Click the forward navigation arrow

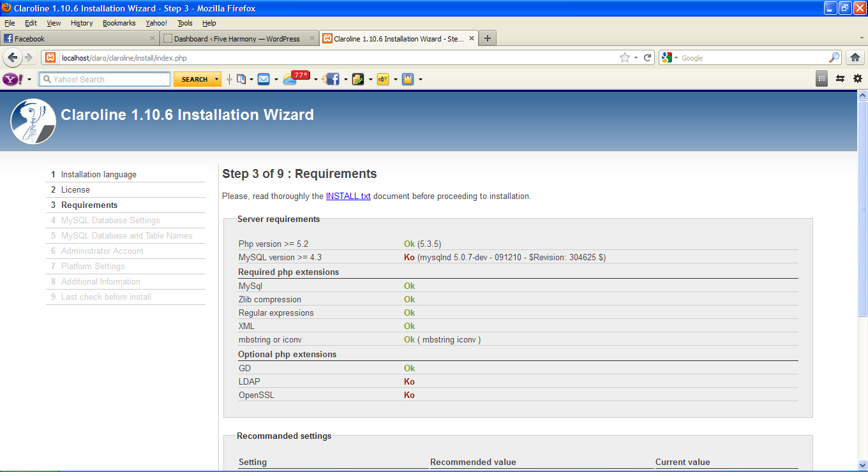[29, 57]
